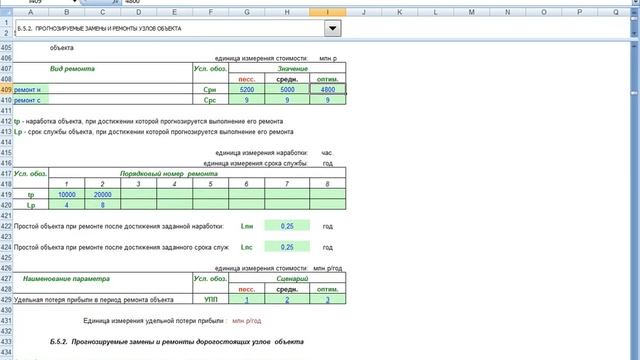Select row 419 header
The width and height of the screenshot is (640, 360).
[6, 195]
